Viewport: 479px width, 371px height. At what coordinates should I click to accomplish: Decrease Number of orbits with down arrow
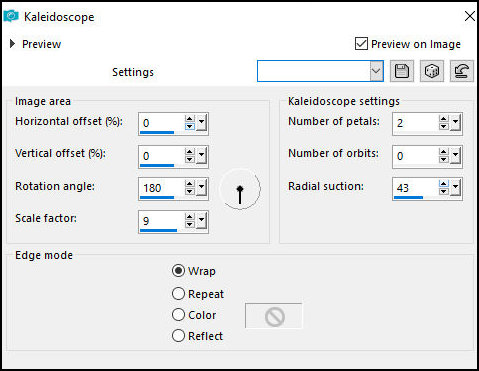[443, 159]
